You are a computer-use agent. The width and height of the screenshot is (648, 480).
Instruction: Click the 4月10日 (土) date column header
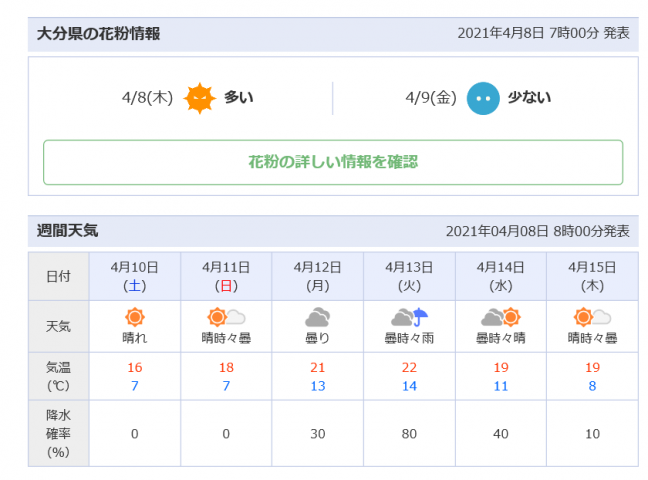pos(135,276)
